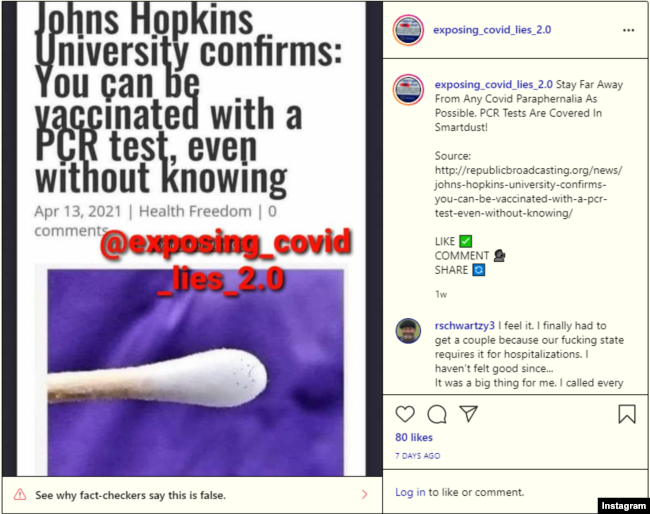
Task: Open comments with the speech bubble icon
Action: (x=437, y=414)
